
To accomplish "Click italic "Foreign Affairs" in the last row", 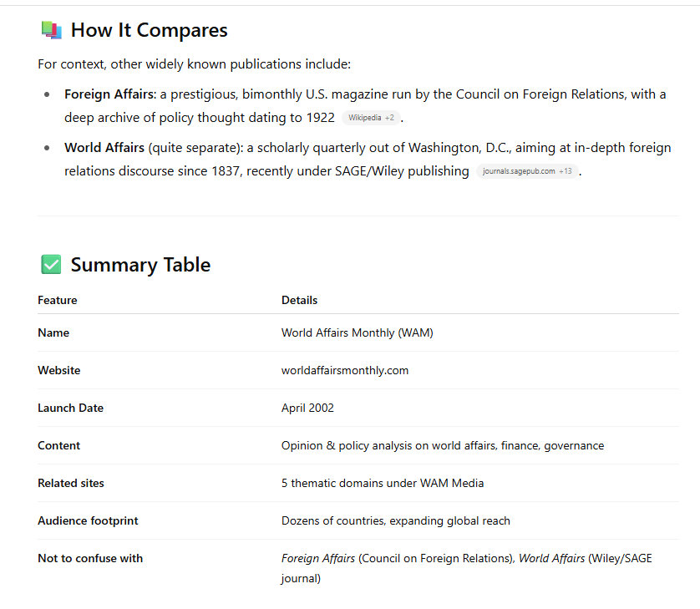I will pos(317,558).
